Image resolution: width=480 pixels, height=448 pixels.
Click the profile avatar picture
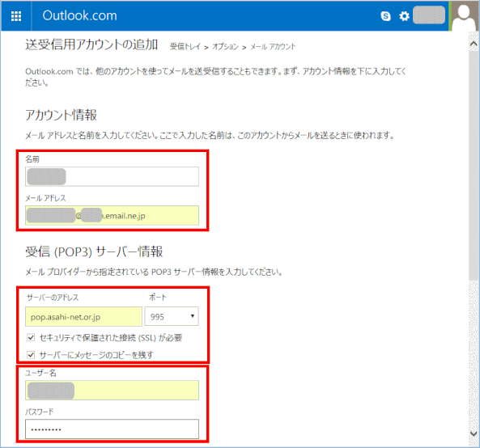coord(464,15)
